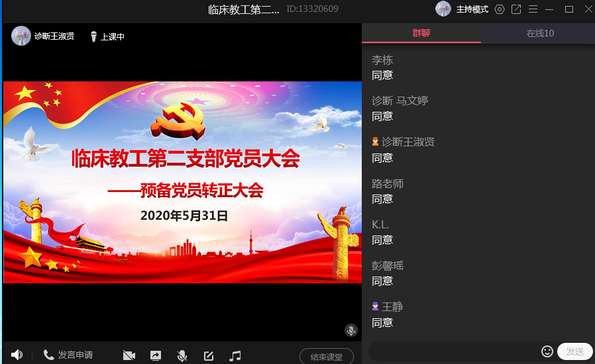Toggle the camera in bottom toolbar
This screenshot has height=364, width=595.
tap(129, 355)
